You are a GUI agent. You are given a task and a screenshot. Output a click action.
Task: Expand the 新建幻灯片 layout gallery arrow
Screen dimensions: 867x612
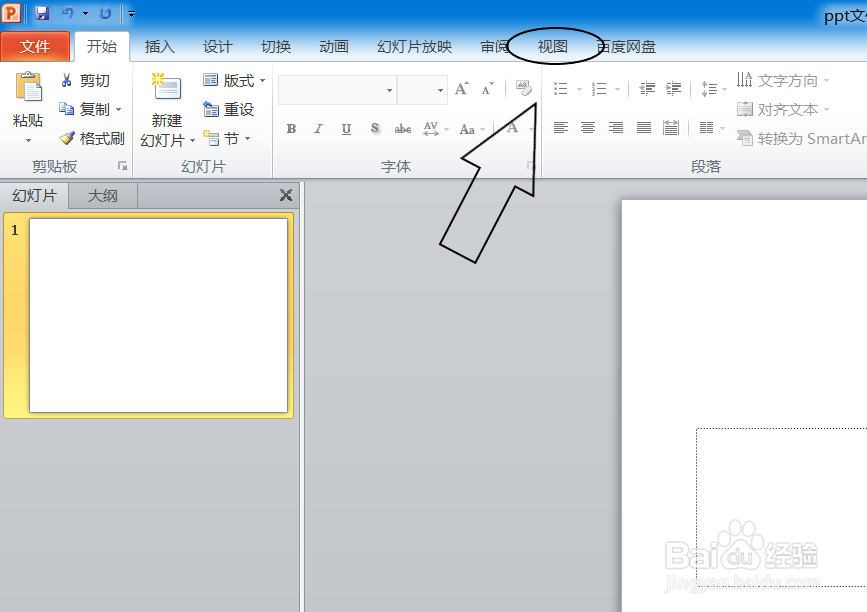(192, 141)
